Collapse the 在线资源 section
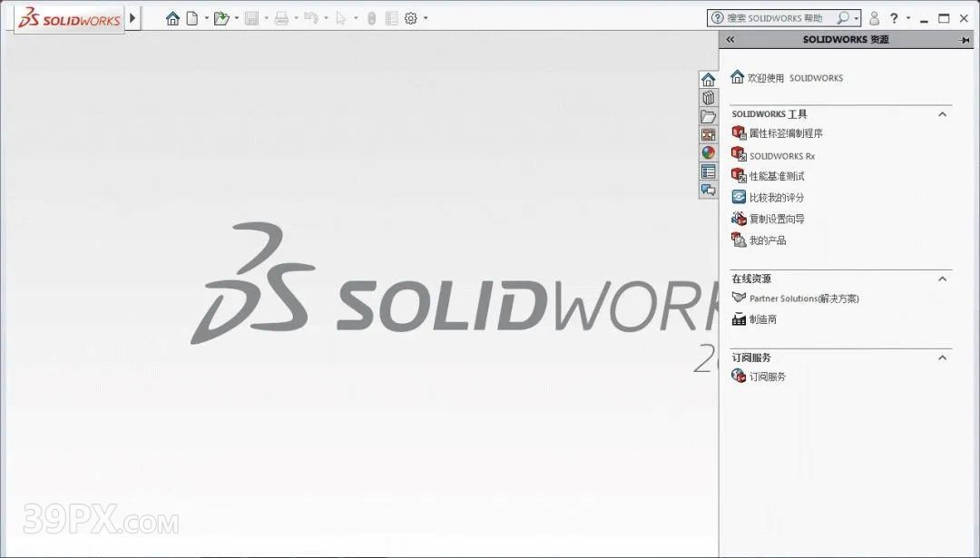This screenshot has height=558, width=980. tap(942, 279)
